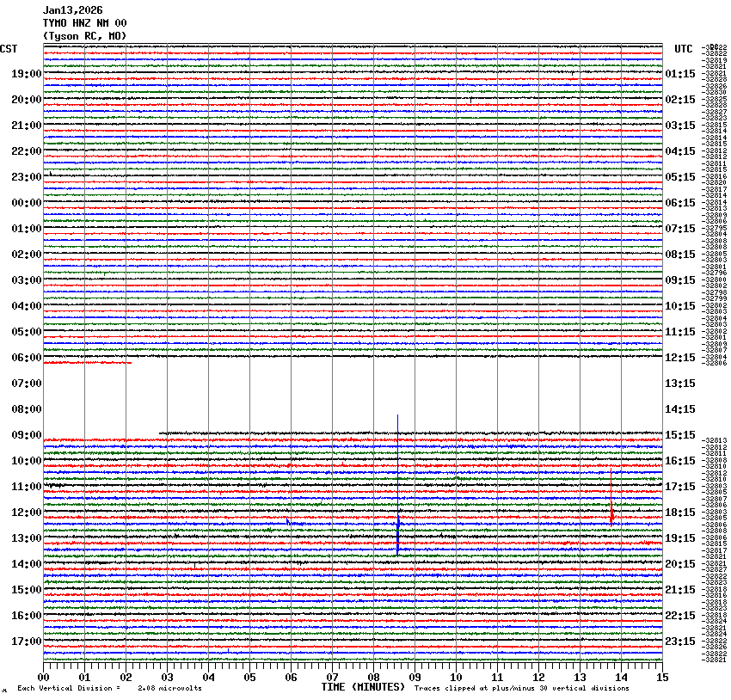Click the 05 minute tick label on x-axis
This screenshot has width=731, height=700.
[x=249, y=677]
